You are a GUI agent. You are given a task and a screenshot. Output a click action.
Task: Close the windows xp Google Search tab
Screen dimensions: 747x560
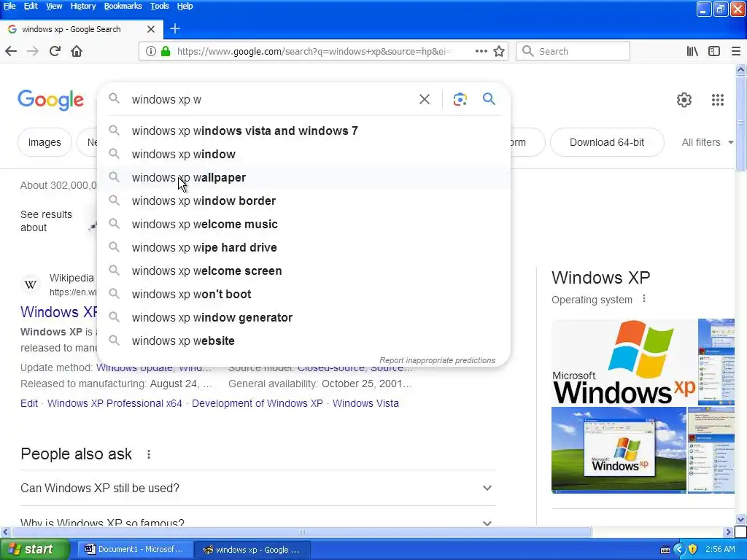(x=151, y=29)
